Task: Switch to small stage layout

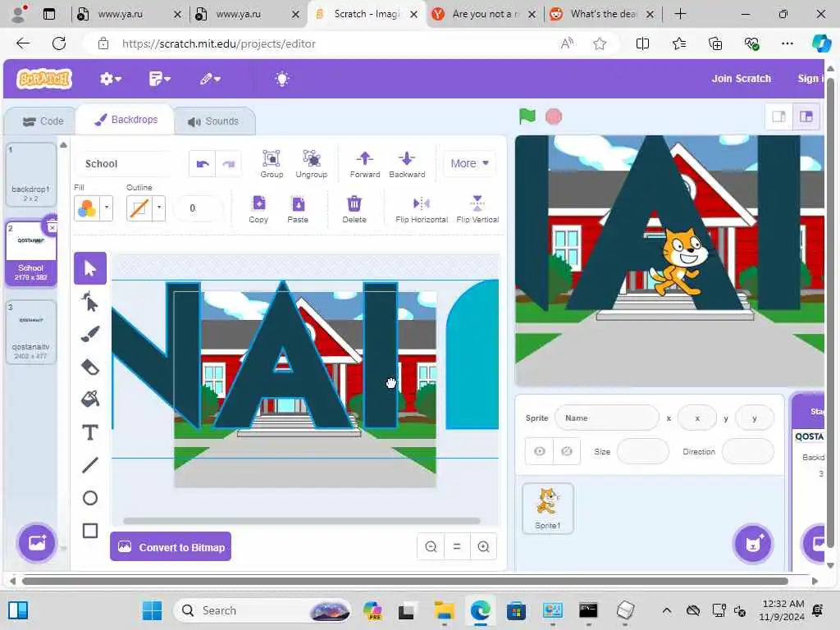Action: coord(778,116)
